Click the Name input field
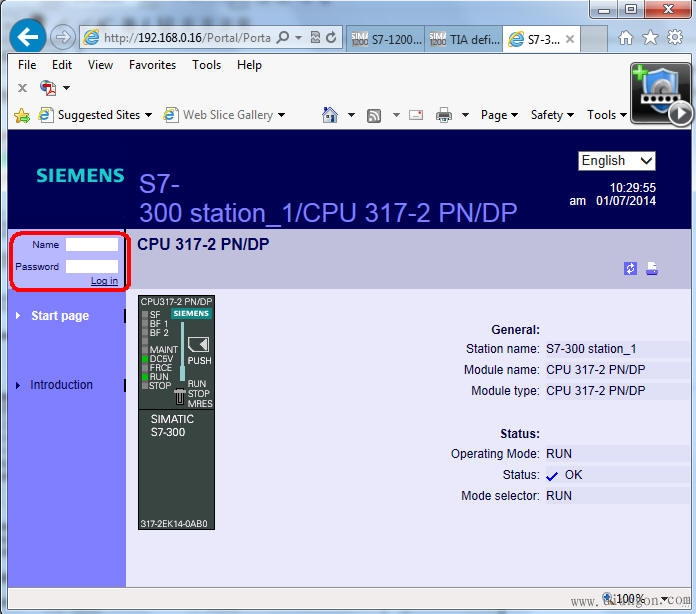This screenshot has width=696, height=614. [92, 244]
